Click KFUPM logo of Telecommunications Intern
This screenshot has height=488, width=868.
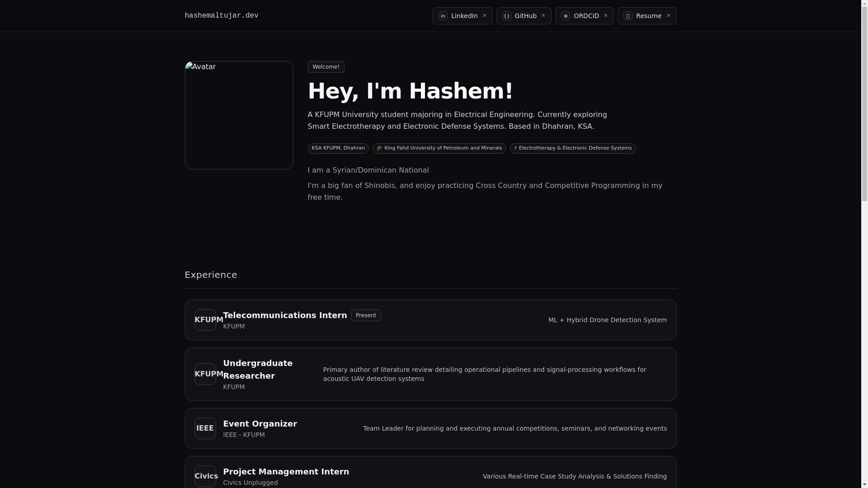[x=205, y=320]
